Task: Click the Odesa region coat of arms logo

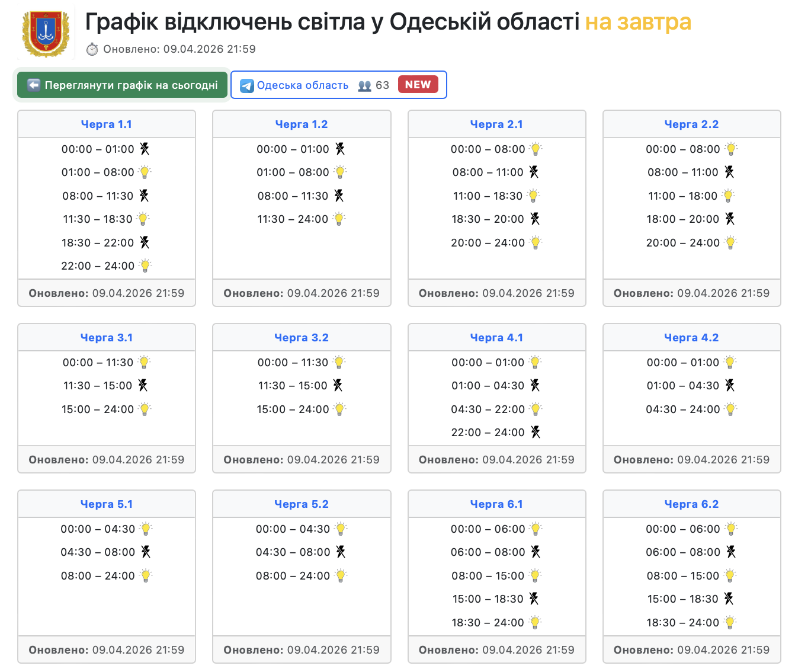Action: click(x=46, y=34)
